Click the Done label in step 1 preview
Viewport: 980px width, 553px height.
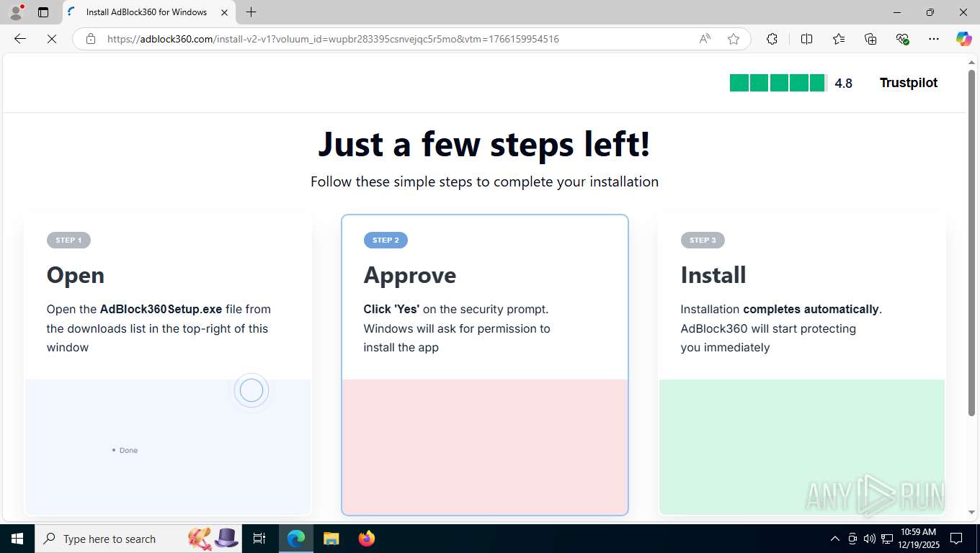(128, 450)
